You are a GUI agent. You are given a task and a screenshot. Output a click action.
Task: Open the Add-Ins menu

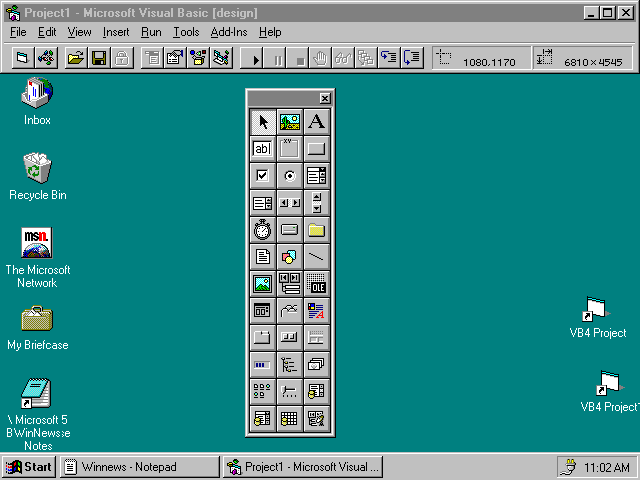tap(229, 32)
